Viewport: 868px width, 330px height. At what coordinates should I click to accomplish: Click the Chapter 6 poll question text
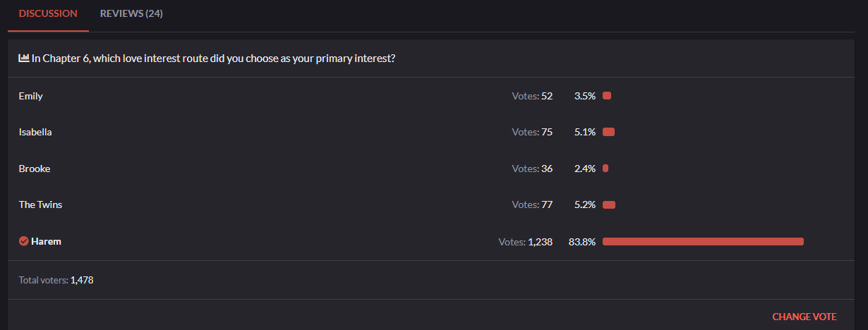(x=213, y=59)
